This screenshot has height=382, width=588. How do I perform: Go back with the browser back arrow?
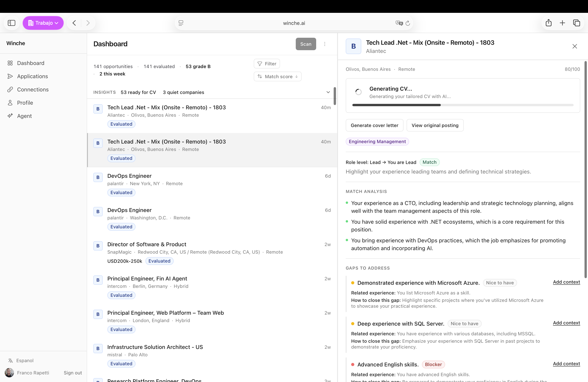(74, 23)
